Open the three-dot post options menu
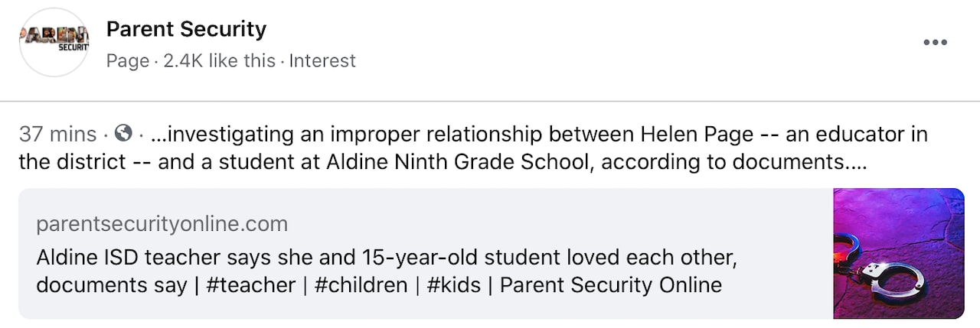 click(x=935, y=42)
